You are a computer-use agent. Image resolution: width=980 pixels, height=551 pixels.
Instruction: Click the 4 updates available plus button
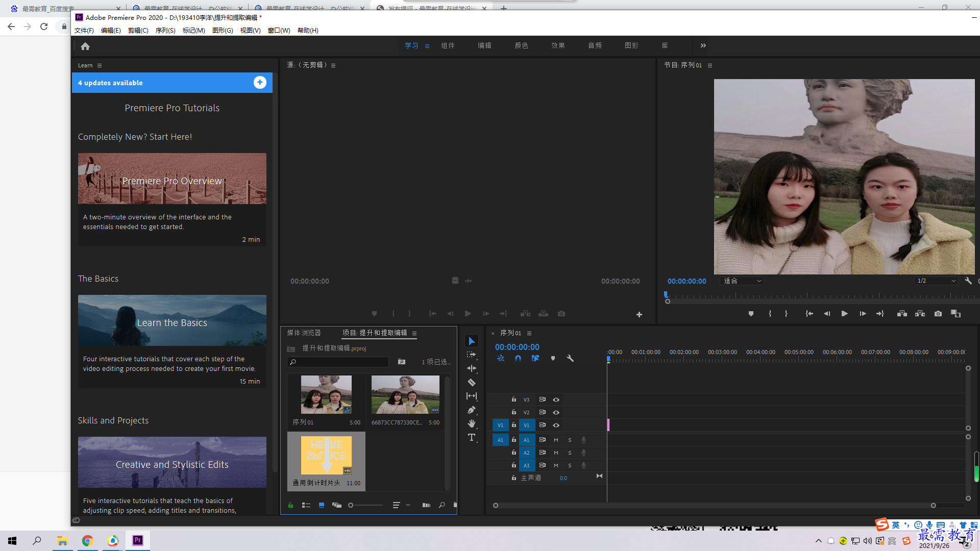point(260,82)
